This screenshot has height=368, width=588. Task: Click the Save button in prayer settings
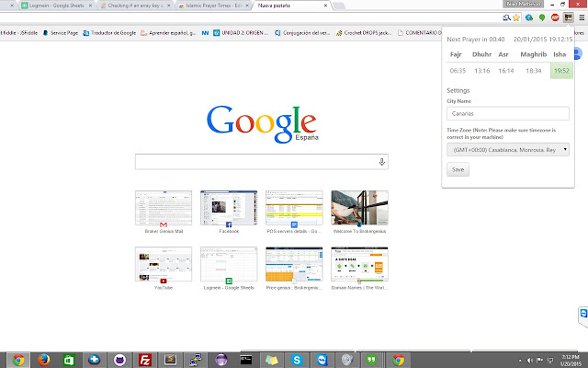click(x=458, y=169)
